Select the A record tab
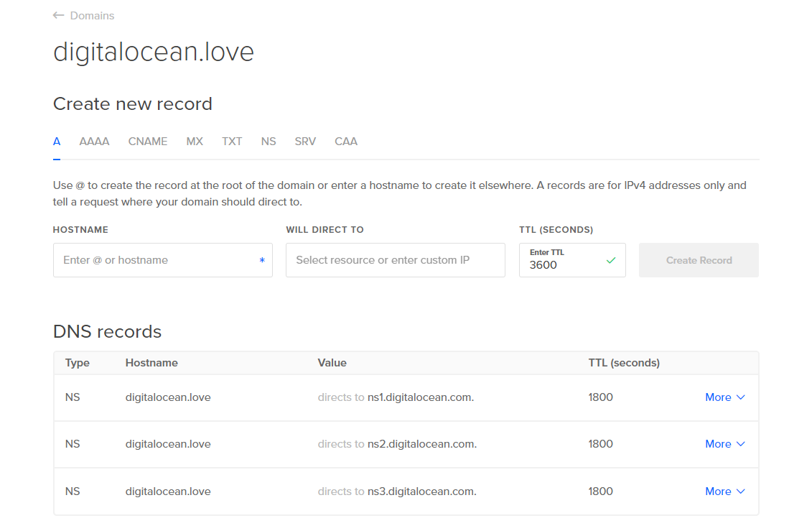 57,142
